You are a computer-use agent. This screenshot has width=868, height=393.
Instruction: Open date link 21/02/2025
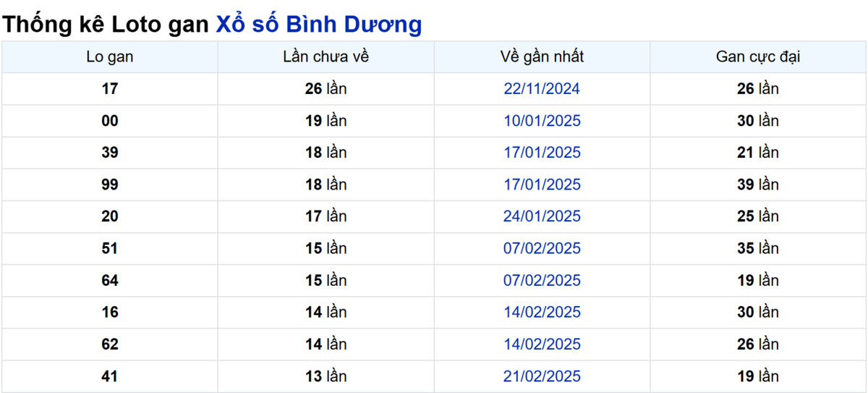coord(542,376)
